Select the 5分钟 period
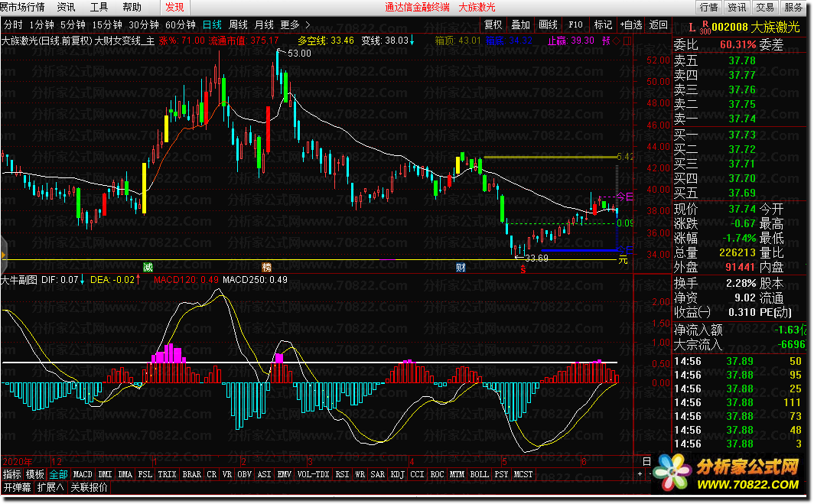Viewport: 814px width, 504px height. [x=73, y=24]
